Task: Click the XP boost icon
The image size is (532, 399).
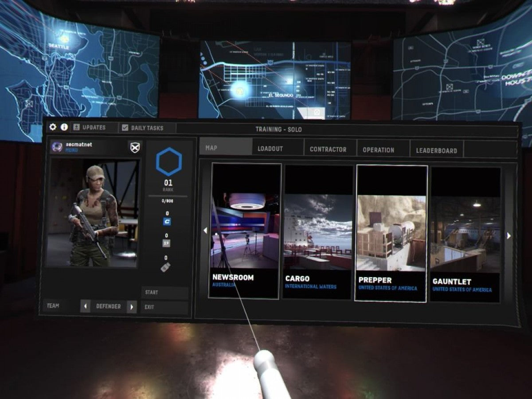Action: tap(166, 243)
